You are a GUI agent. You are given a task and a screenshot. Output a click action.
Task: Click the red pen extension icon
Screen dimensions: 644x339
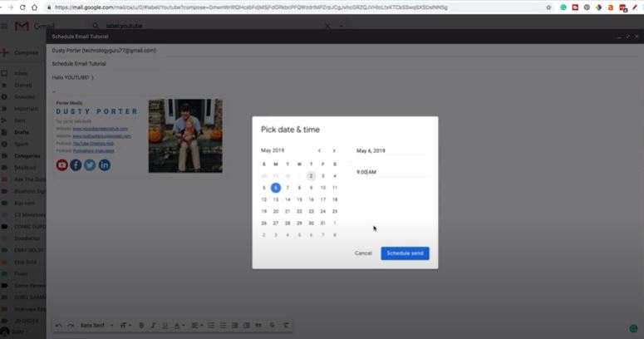635,7
